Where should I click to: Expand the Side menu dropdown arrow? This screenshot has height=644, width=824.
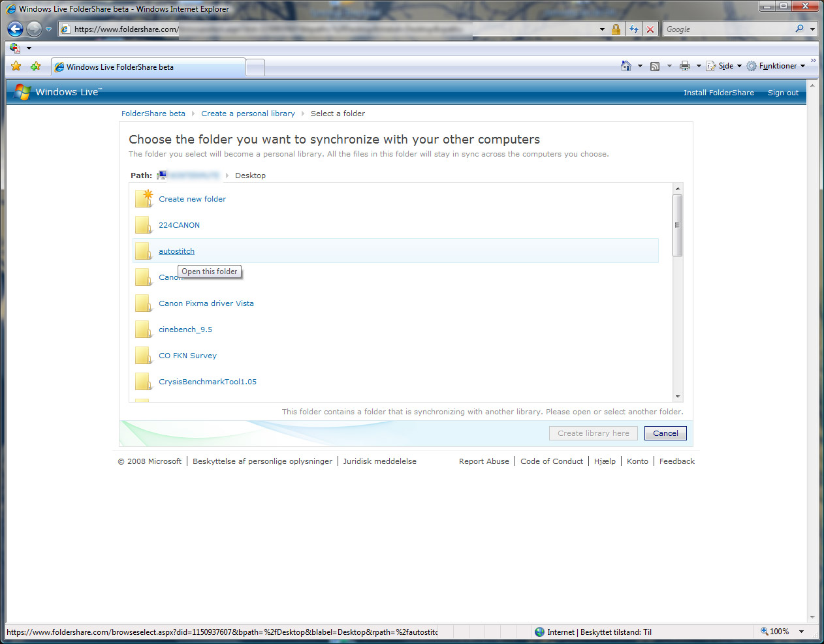click(739, 66)
